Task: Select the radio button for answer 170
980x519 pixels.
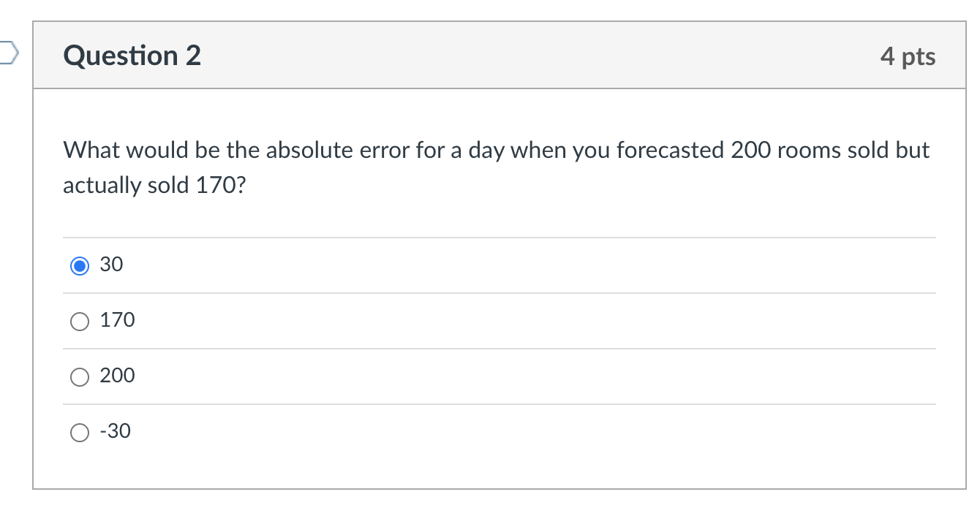Action: tap(79, 320)
